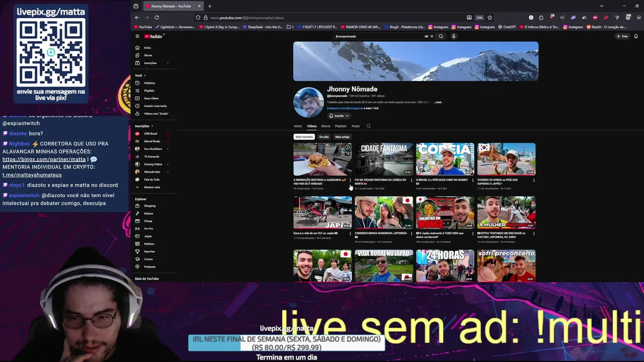Open Cursos in Explorar

(x=148, y=259)
